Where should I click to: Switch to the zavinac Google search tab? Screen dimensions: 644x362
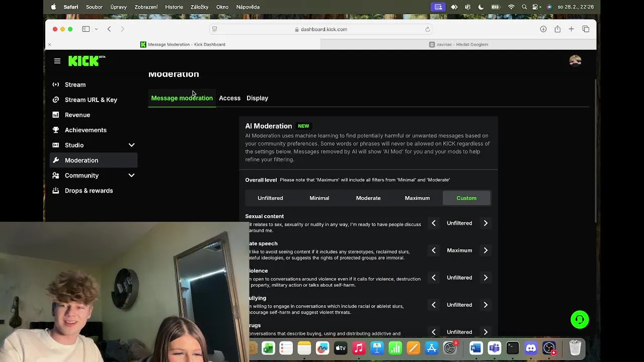pos(458,44)
